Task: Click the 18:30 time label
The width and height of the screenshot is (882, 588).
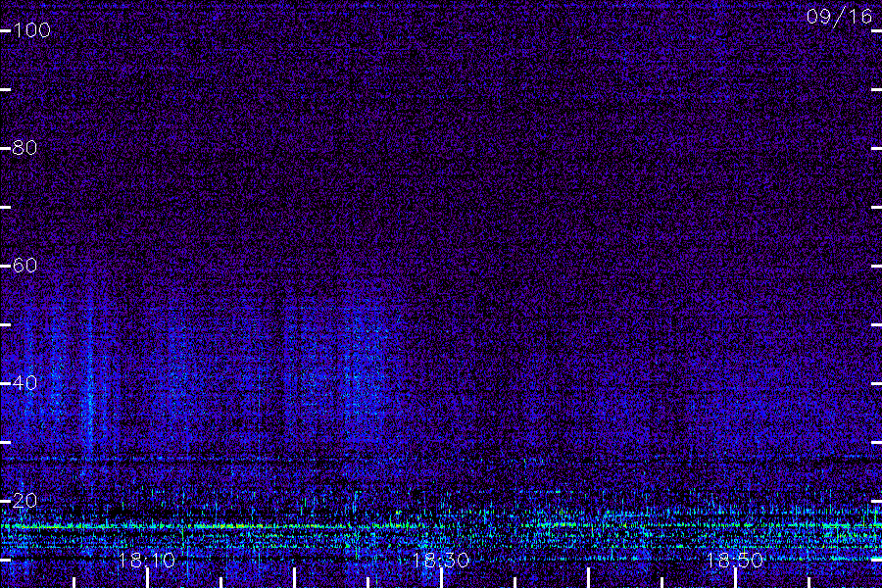Action: (440, 561)
